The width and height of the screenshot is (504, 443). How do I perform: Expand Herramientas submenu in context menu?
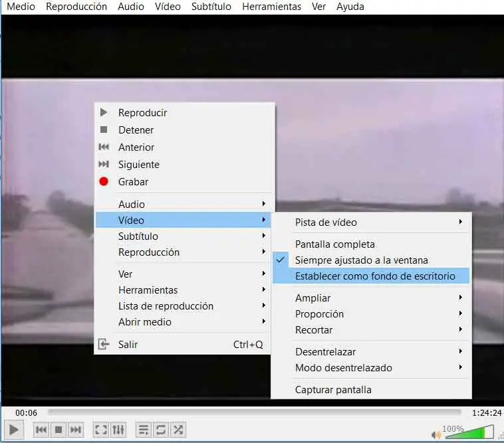(184, 290)
